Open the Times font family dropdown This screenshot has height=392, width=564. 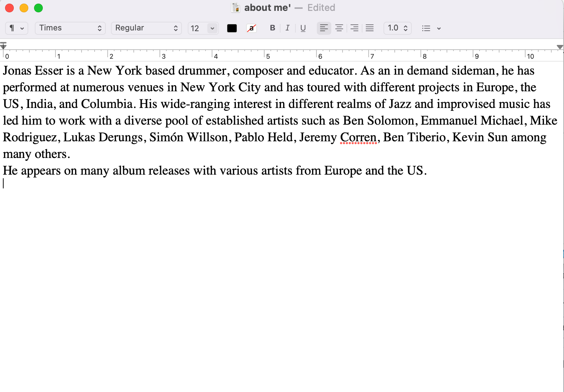(x=70, y=28)
